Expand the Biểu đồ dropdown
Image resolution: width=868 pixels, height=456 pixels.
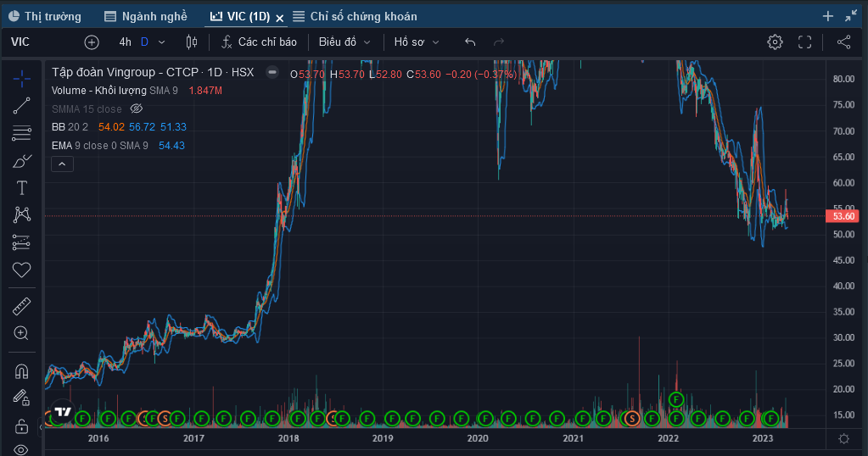tap(344, 42)
